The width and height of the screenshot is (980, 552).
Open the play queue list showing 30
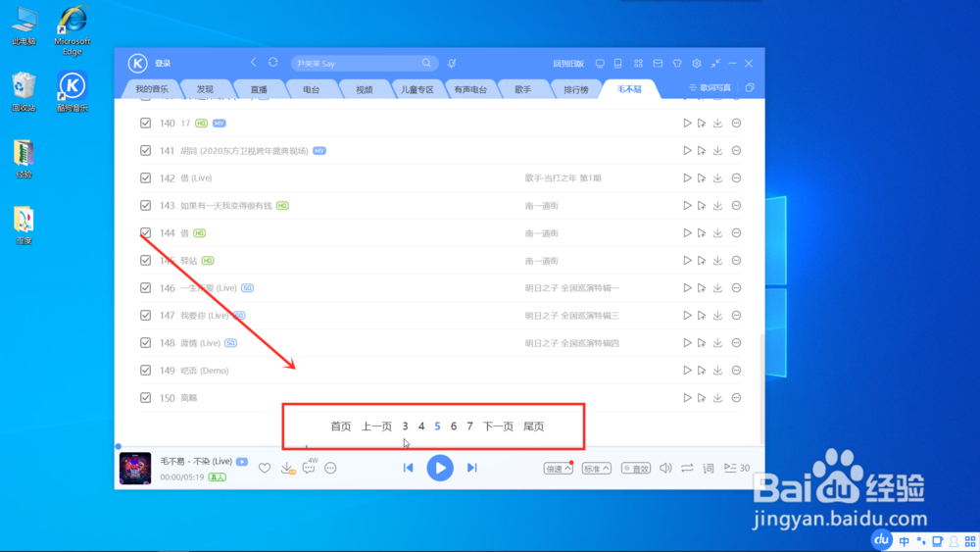(736, 469)
